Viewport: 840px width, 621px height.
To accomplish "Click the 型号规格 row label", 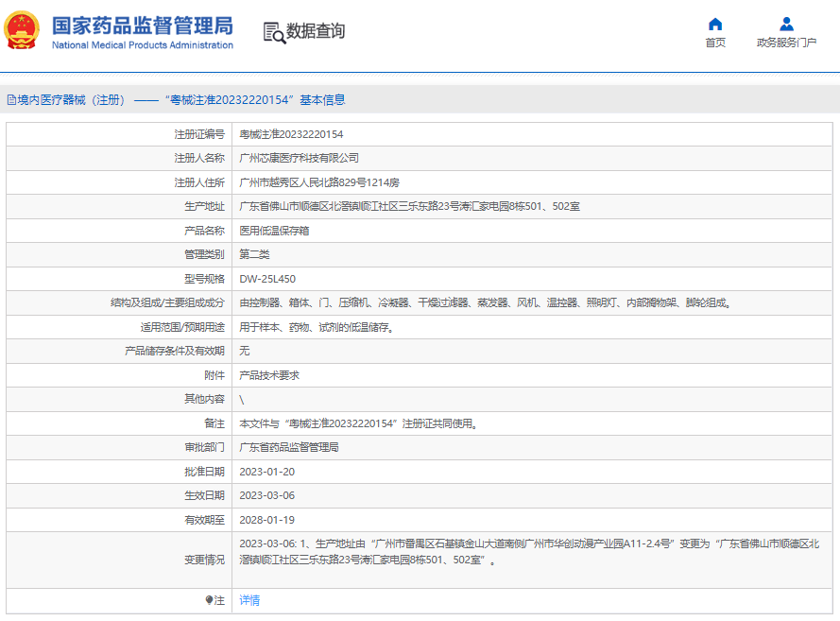I will 205,279.
